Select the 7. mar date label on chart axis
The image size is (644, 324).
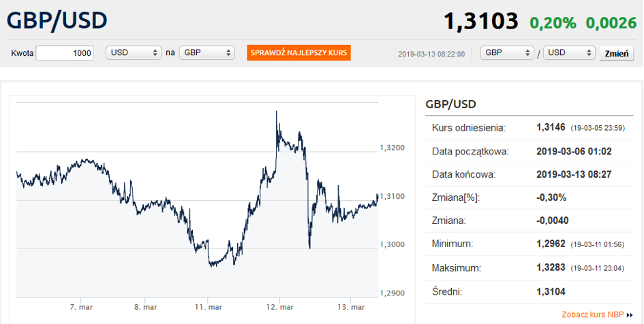pyautogui.click(x=81, y=308)
